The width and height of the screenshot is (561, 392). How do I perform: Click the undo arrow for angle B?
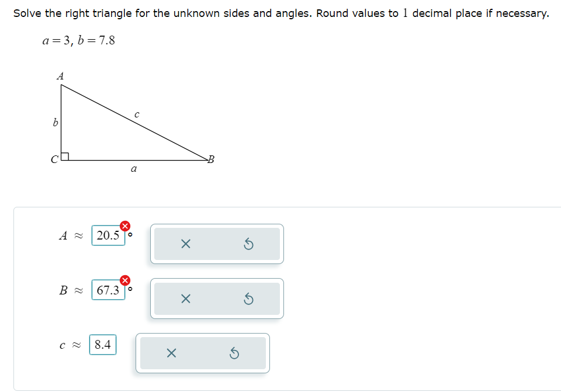click(248, 299)
